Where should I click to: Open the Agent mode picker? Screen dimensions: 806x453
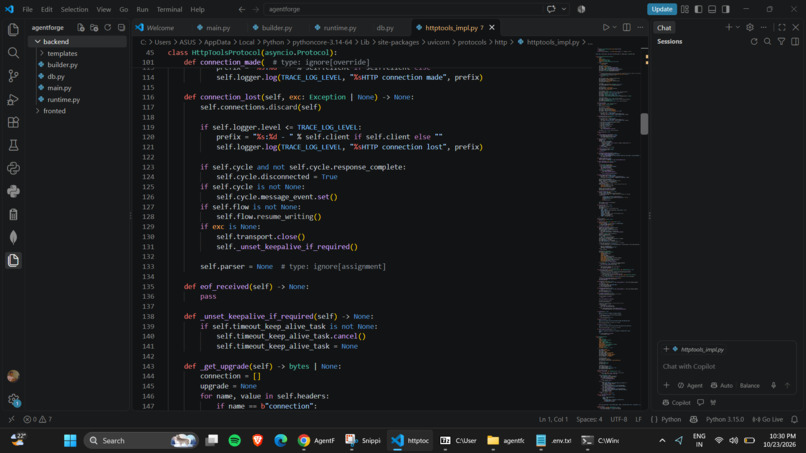tap(690, 385)
